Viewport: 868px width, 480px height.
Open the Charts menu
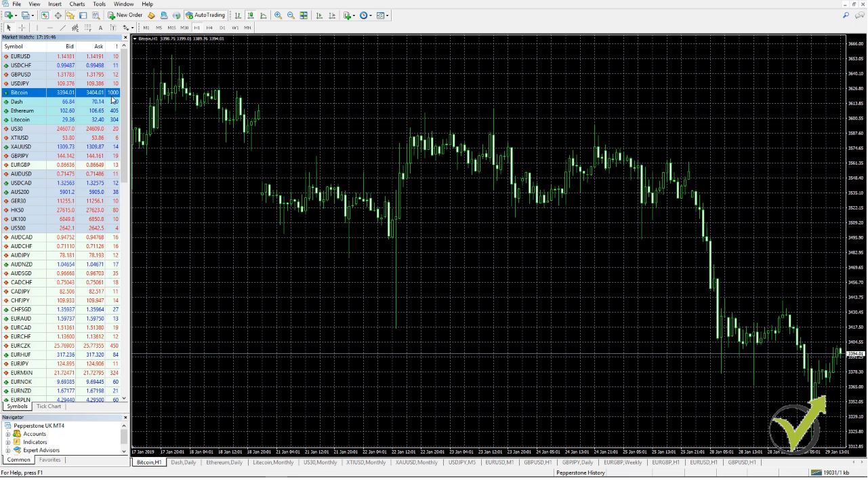[77, 4]
